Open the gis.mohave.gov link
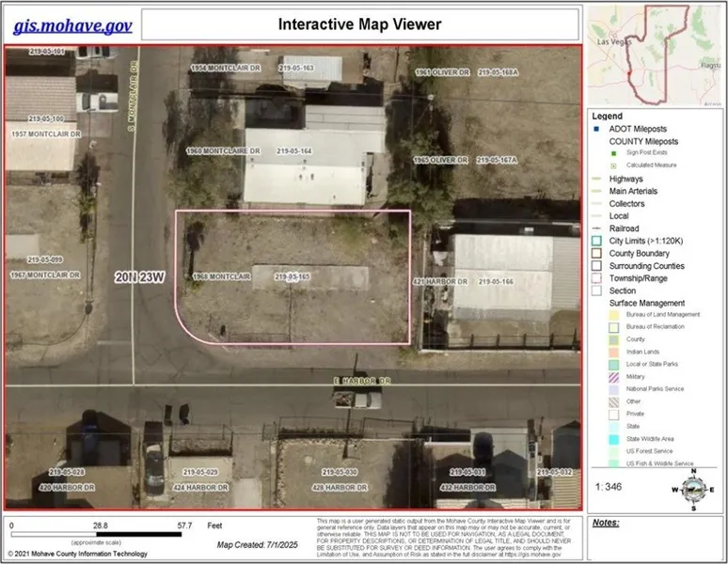This screenshot has width=728, height=564. pyautogui.click(x=72, y=25)
